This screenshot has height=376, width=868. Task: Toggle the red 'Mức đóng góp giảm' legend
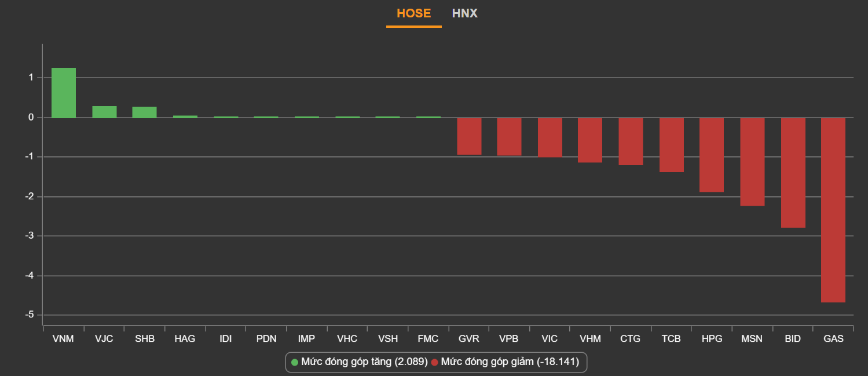[x=509, y=362]
